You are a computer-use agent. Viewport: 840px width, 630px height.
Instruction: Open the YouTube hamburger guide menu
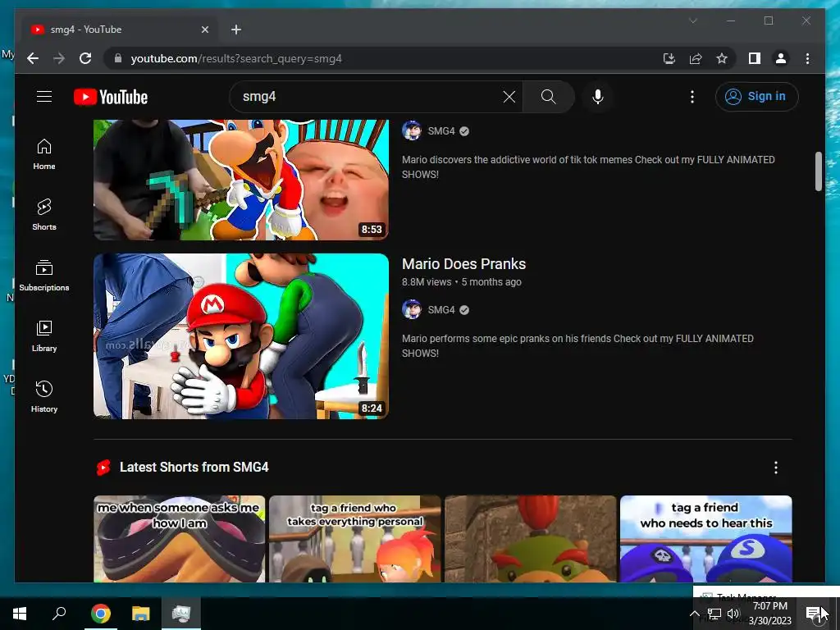pyautogui.click(x=44, y=97)
